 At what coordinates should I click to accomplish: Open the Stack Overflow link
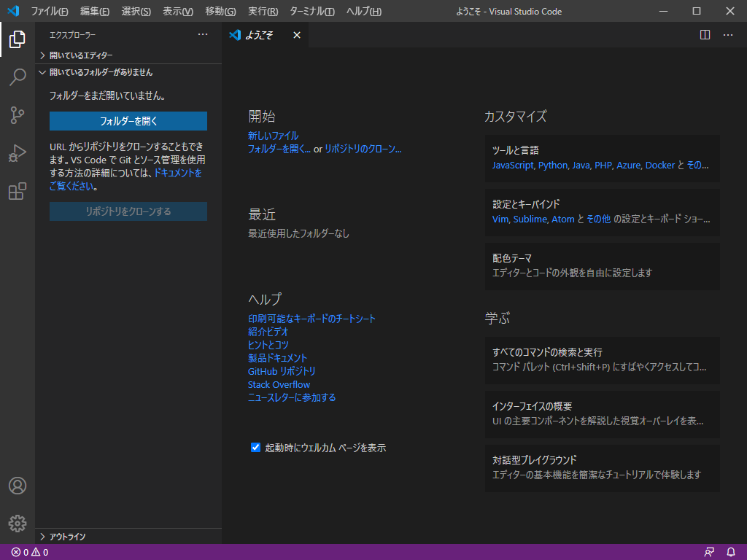click(x=279, y=385)
